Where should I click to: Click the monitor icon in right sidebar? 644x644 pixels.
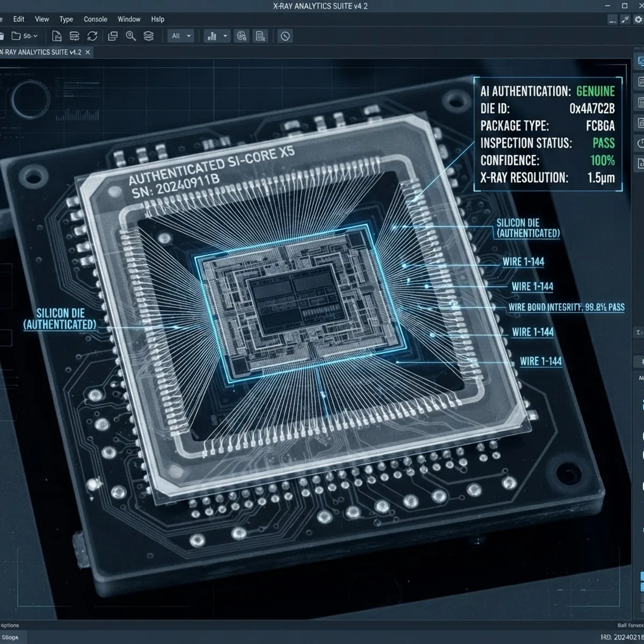coord(640,62)
